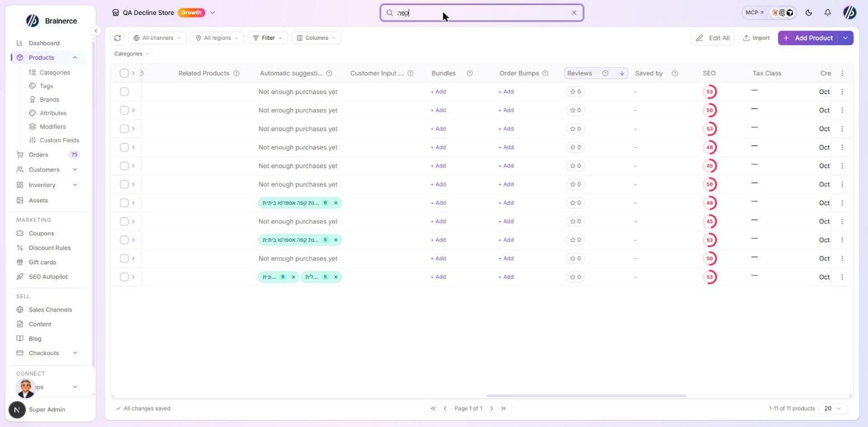Collapse the sidebar with arrow button
868x427 pixels.
[x=96, y=31]
